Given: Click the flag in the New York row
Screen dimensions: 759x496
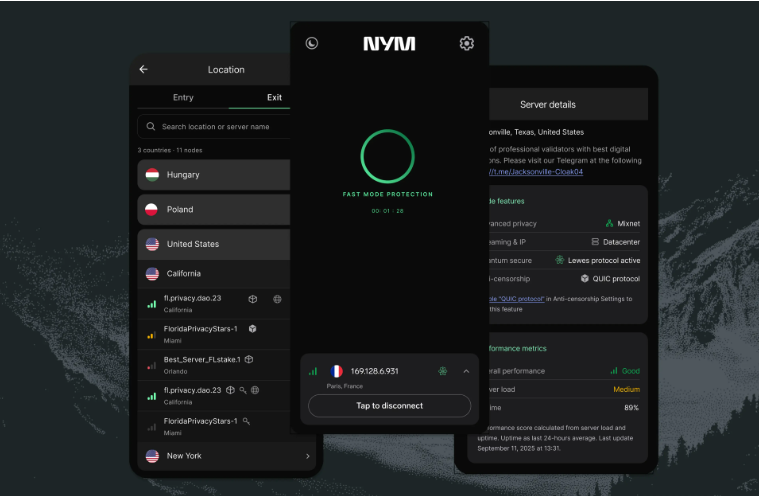Looking at the screenshot, I should (152, 456).
